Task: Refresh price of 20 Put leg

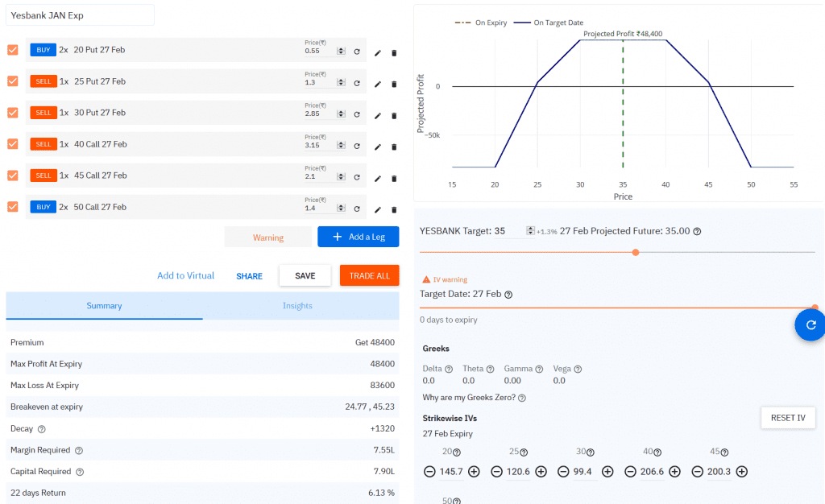Action: (357, 52)
